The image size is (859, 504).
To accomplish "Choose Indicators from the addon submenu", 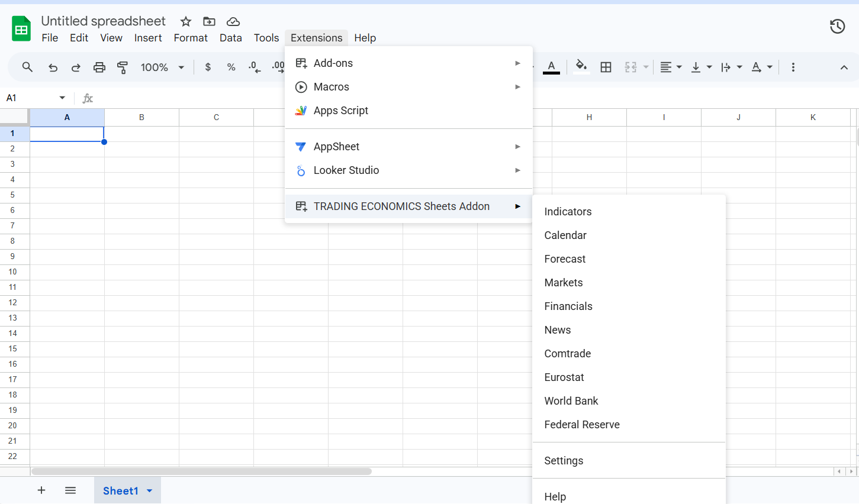I will pyautogui.click(x=629, y=212).
